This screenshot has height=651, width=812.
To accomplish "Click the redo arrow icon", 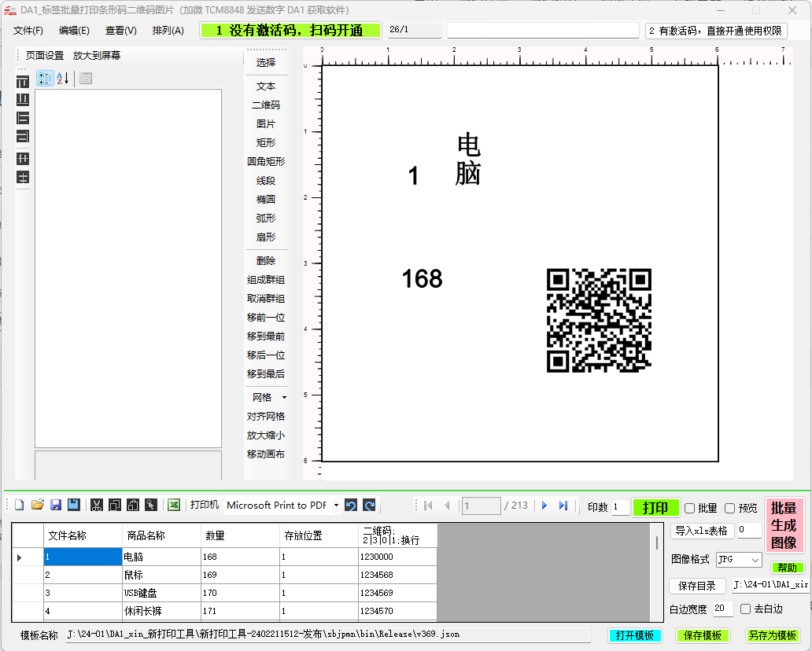I will click(x=369, y=505).
